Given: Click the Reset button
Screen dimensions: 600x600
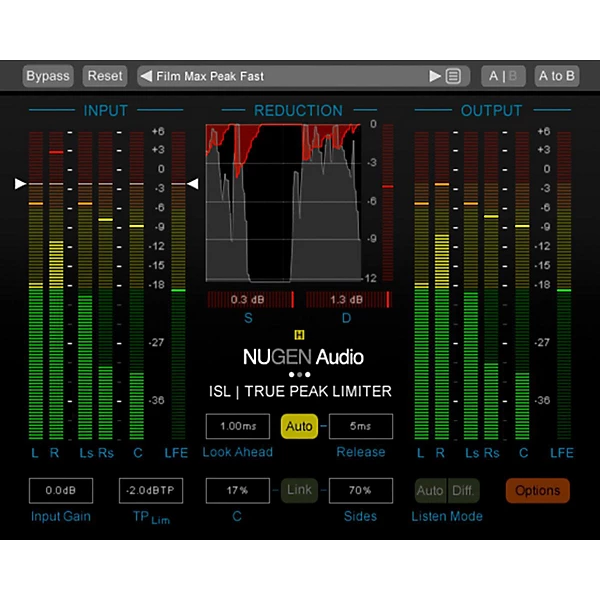Looking at the screenshot, I should pos(105,76).
